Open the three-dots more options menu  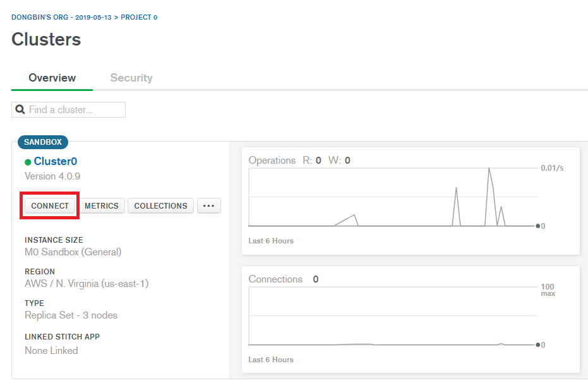point(209,205)
